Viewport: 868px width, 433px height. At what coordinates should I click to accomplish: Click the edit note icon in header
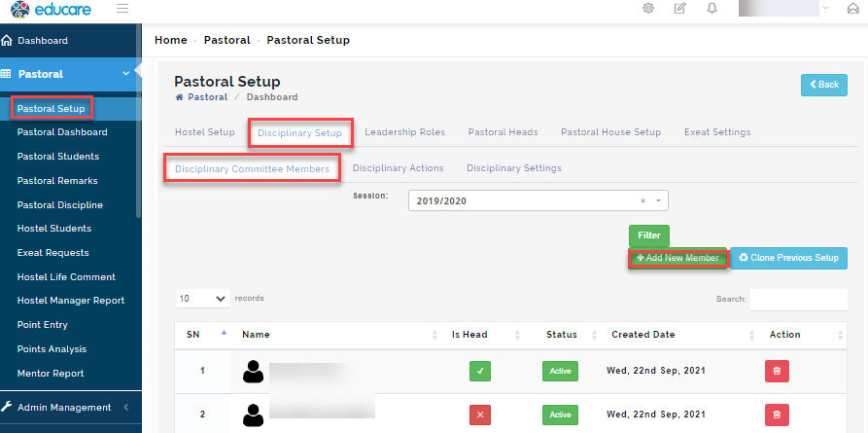[679, 9]
